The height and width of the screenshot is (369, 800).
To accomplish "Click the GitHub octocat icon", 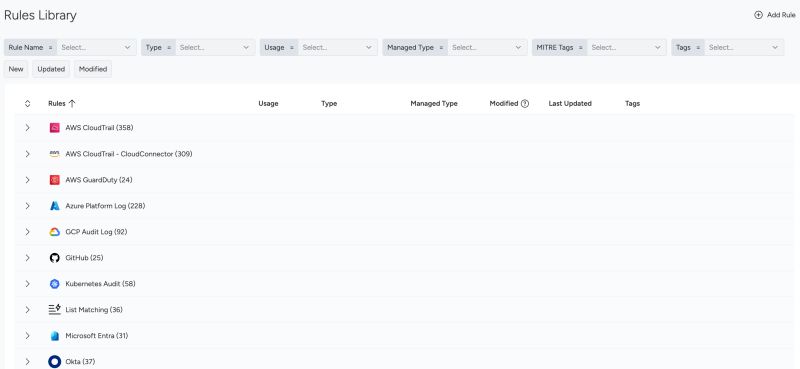I will coord(55,258).
